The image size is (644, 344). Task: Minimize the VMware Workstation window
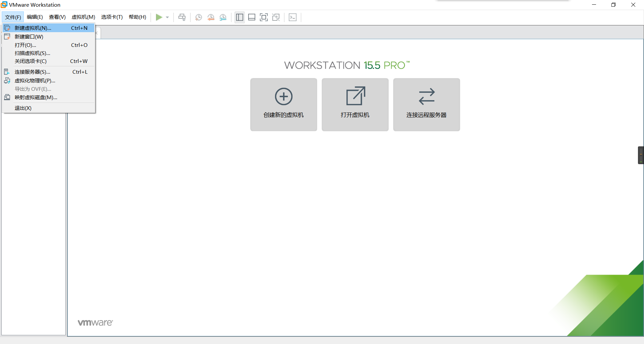click(594, 5)
